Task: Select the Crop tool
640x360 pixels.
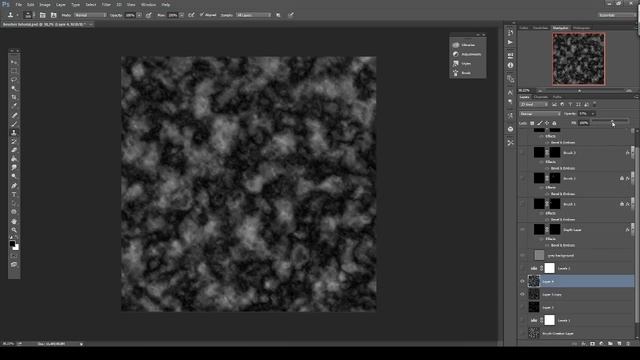Action: click(14, 97)
